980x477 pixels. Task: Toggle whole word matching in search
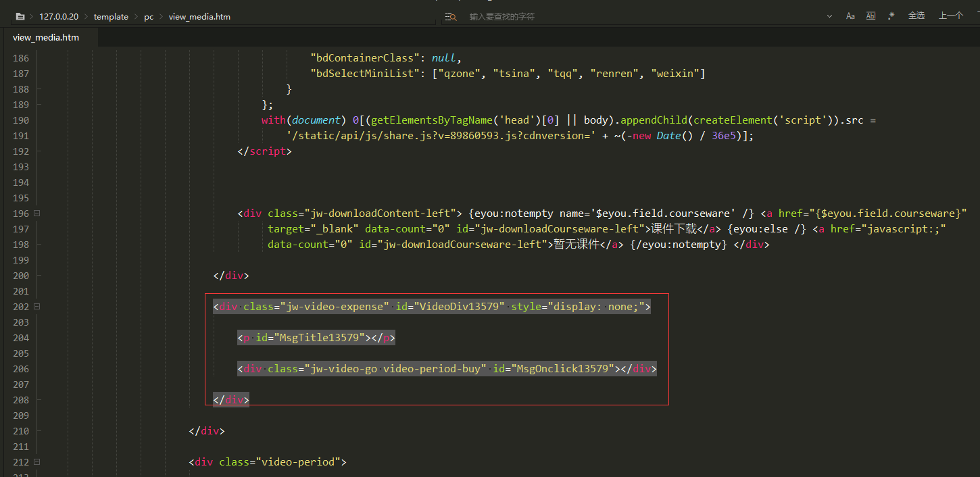(871, 16)
